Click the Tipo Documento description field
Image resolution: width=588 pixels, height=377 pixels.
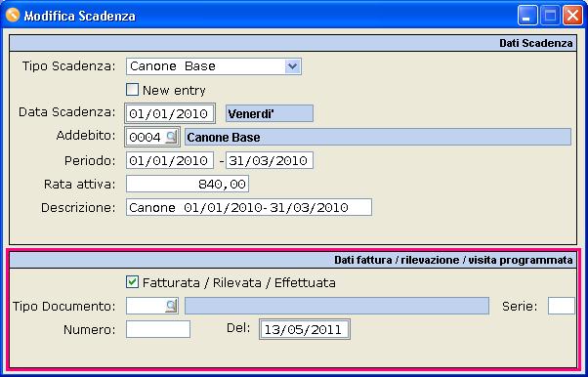point(337,306)
